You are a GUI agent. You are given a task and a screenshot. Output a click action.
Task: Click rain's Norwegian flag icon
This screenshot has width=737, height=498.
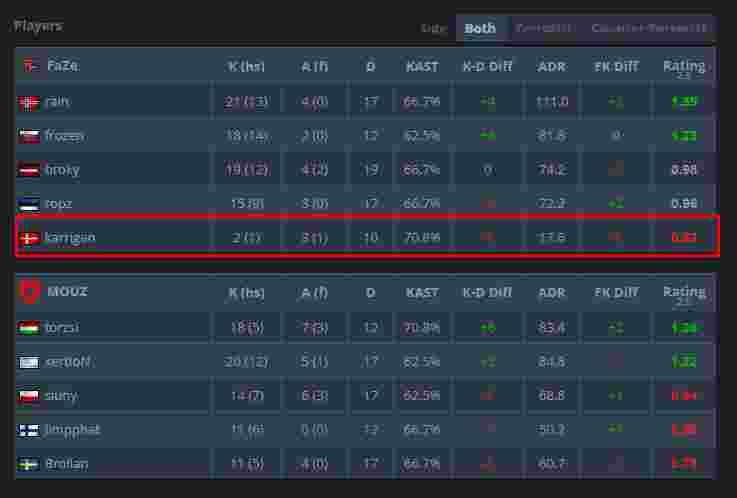coord(29,102)
